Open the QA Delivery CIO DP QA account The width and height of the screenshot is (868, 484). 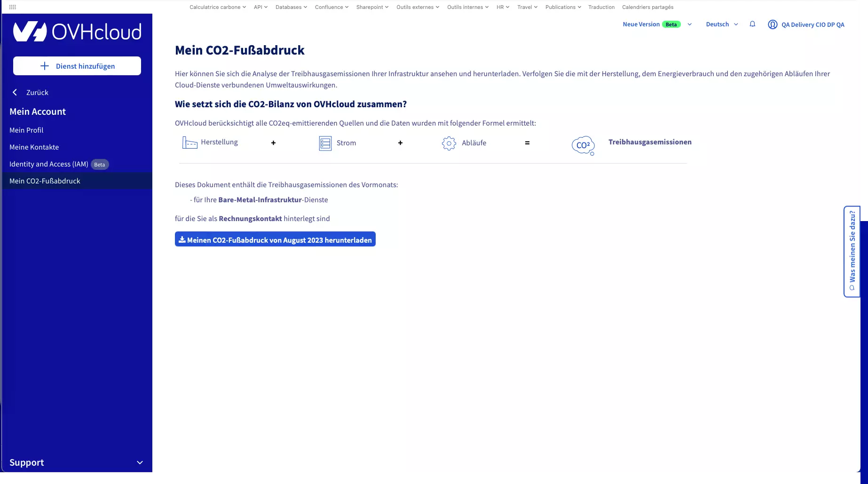813,24
